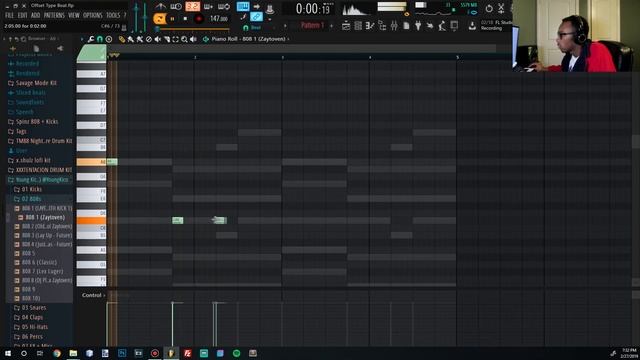The width and height of the screenshot is (640, 360).
Task: Click the tempo tapper icon
Action: 442,26
